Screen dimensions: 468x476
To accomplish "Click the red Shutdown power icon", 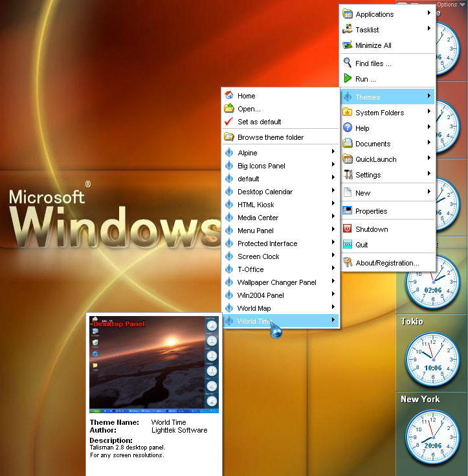I will pos(347,229).
